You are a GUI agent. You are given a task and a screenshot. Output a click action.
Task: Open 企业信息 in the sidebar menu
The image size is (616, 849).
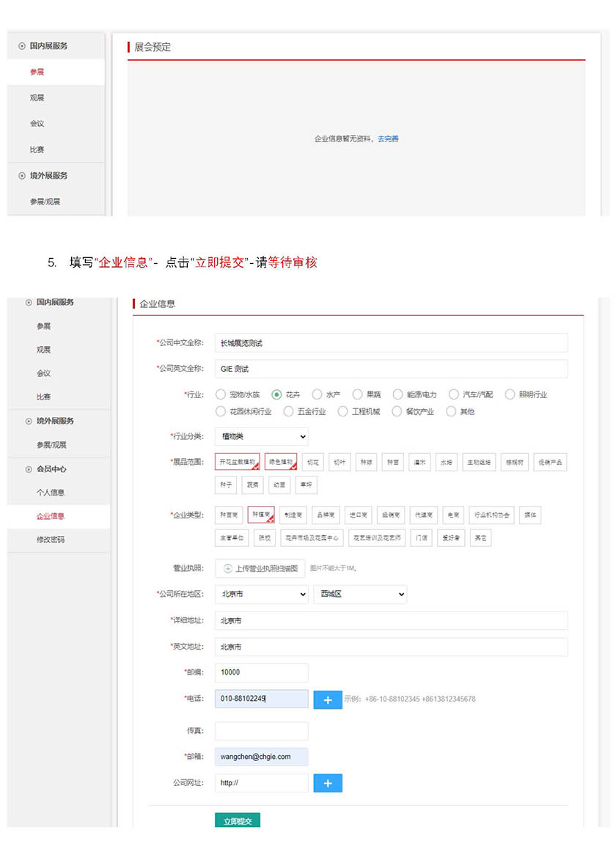(x=51, y=516)
